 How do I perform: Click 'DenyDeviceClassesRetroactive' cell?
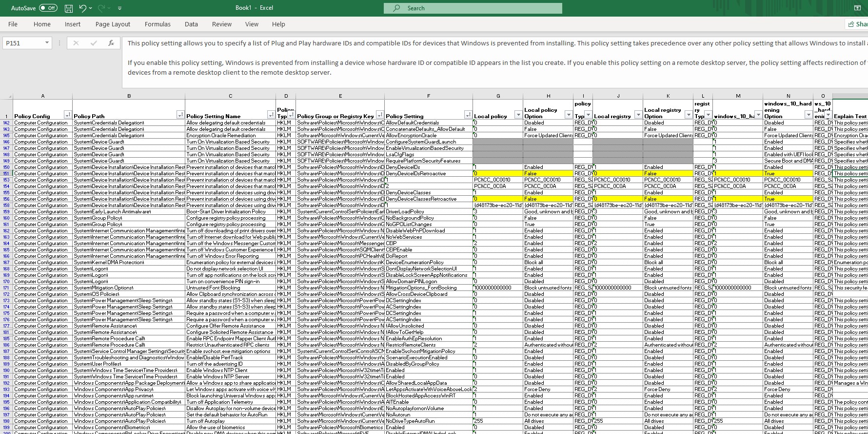429,199
